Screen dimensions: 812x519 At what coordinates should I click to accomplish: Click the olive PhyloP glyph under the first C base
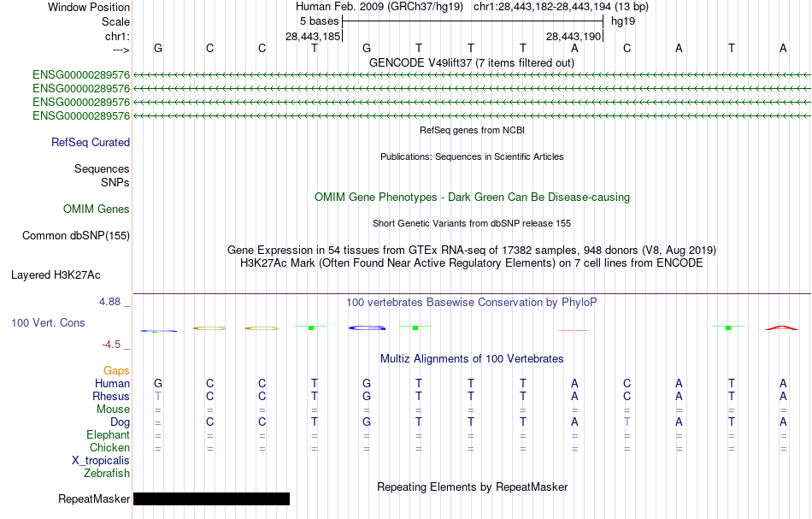[x=209, y=327]
